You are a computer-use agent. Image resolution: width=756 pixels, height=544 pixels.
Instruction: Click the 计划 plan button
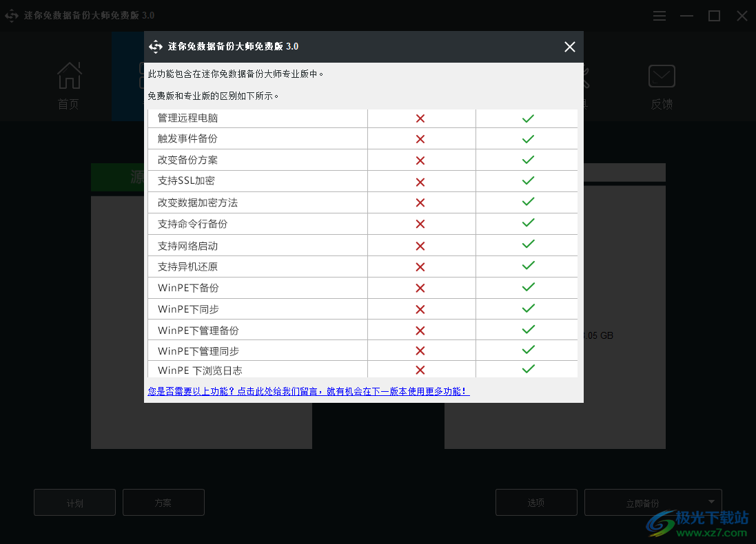(x=74, y=502)
